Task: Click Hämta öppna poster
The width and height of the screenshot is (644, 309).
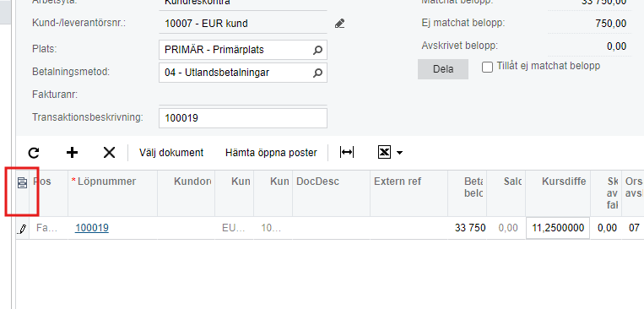Action: (x=271, y=153)
